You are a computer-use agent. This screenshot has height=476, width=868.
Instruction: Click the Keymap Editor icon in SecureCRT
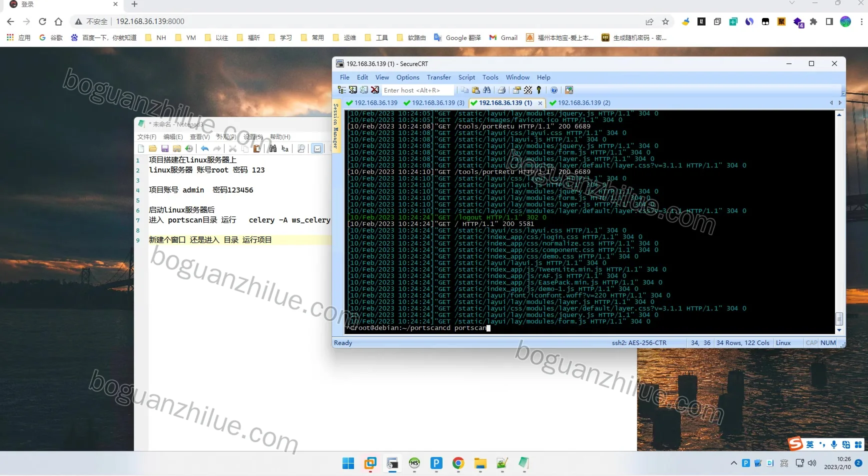pyautogui.click(x=528, y=90)
